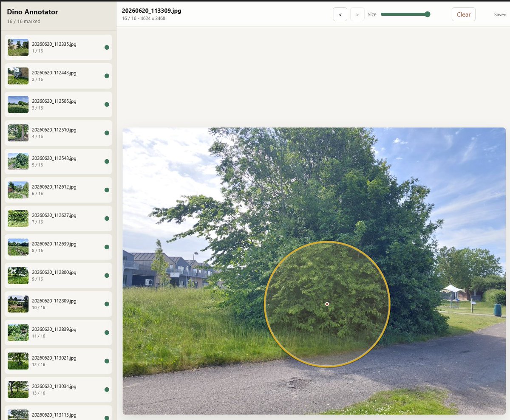Click the header filename 20260620_113309.jpg
This screenshot has height=420, width=510.
tap(151, 11)
